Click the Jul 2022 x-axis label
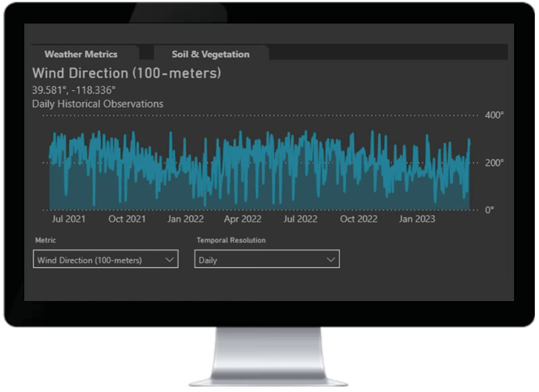The width and height of the screenshot is (539, 392). (x=300, y=219)
